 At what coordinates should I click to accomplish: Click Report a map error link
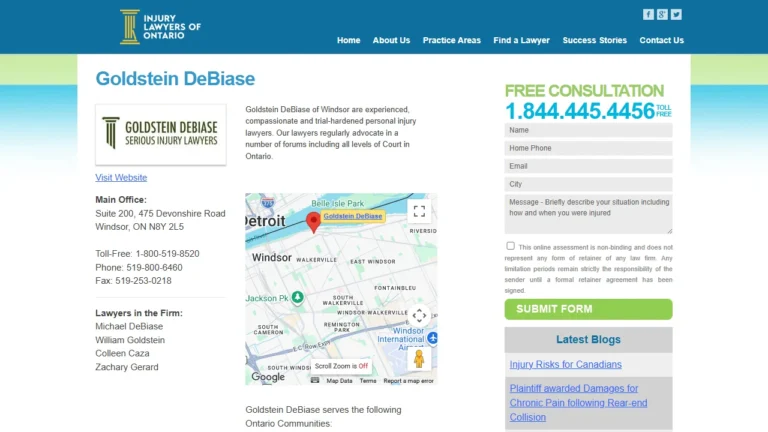tap(408, 381)
